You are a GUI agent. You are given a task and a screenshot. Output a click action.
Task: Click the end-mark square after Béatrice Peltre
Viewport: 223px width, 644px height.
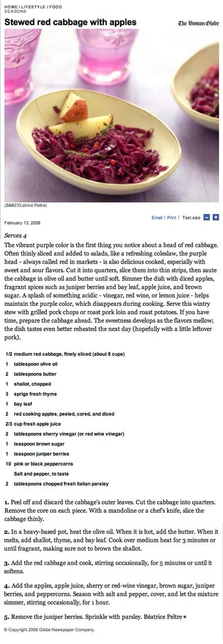(185, 617)
